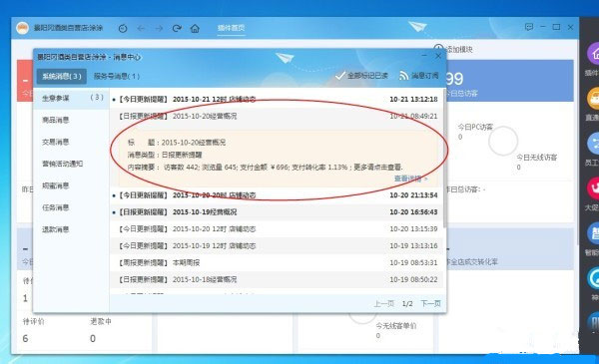Click 上一页 previous page link
This screenshot has width=599, height=364.
(383, 304)
